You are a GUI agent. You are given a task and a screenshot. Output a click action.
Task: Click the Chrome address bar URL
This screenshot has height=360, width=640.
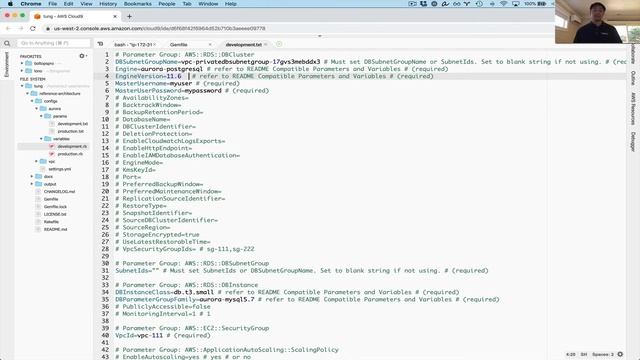(160, 29)
